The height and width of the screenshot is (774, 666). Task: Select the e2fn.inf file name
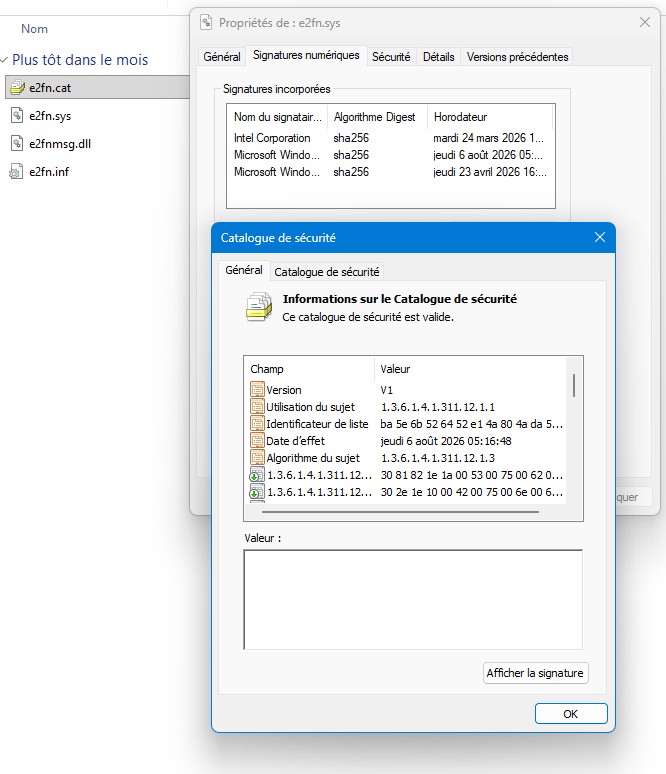[x=49, y=172]
